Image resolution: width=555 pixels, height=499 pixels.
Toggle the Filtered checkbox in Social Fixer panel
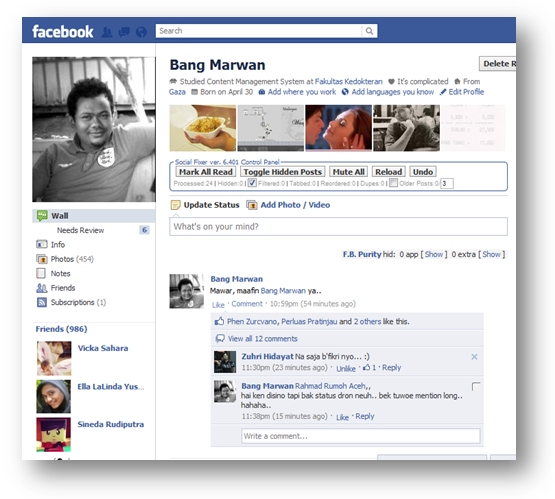click(x=252, y=183)
